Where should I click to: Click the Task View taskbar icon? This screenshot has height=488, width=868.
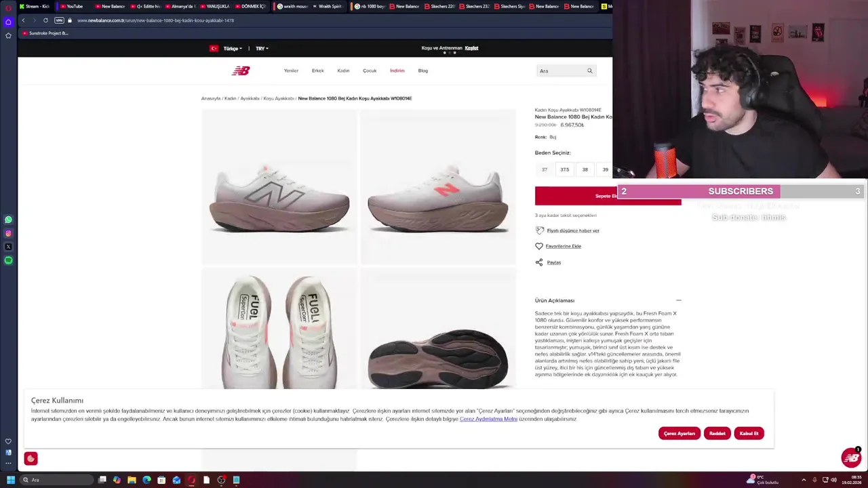[x=102, y=480]
